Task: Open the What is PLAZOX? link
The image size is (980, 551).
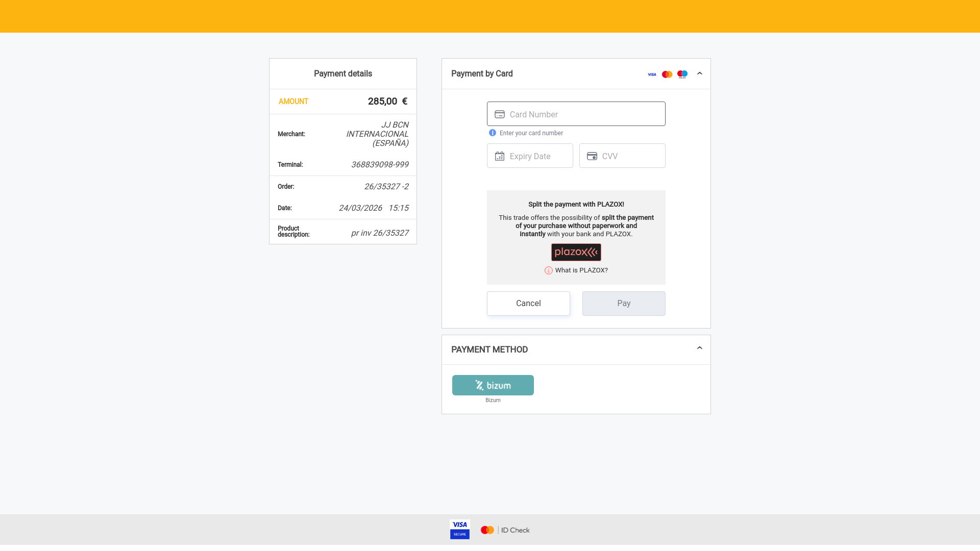Action: [x=581, y=270]
